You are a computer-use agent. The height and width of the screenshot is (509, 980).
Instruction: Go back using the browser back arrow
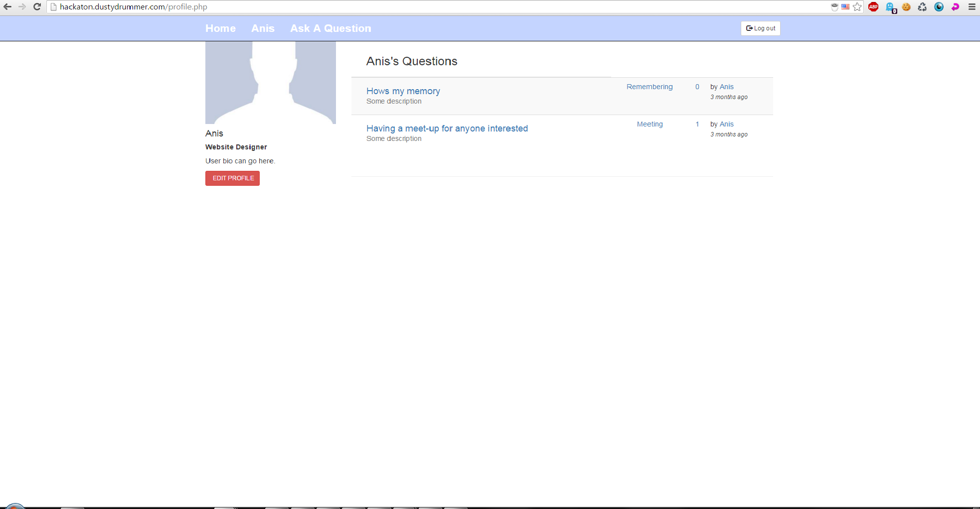tap(7, 7)
